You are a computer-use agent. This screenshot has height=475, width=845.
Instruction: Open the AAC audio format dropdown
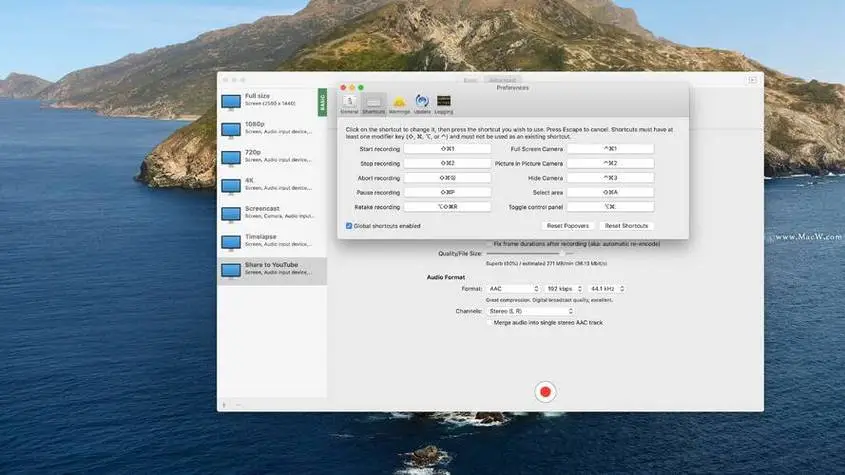coord(514,289)
